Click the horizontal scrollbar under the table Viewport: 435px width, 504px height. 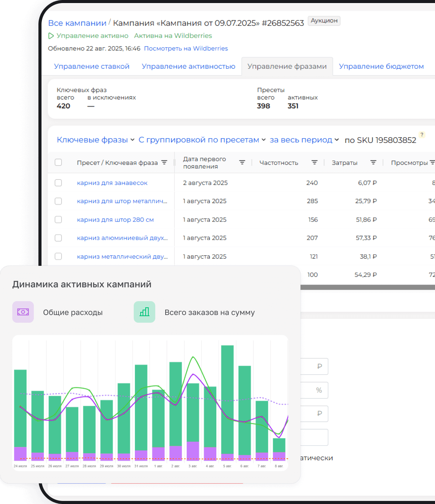pos(367,287)
